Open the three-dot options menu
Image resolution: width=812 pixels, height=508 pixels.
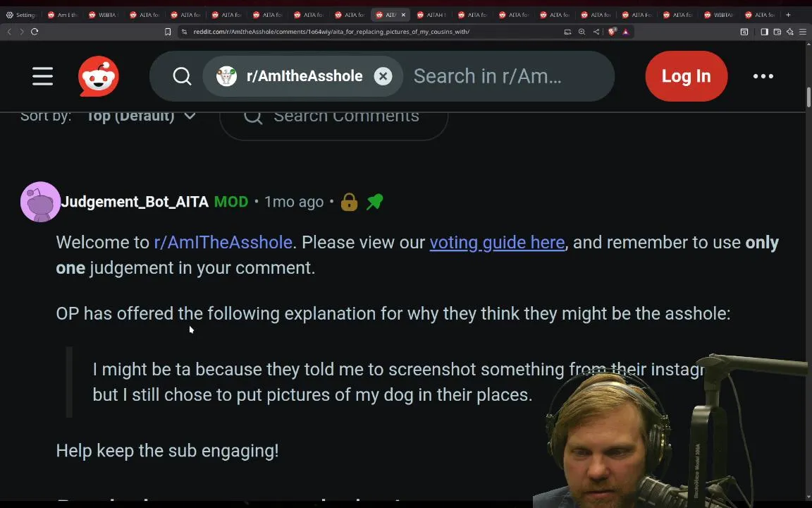pyautogui.click(x=763, y=76)
